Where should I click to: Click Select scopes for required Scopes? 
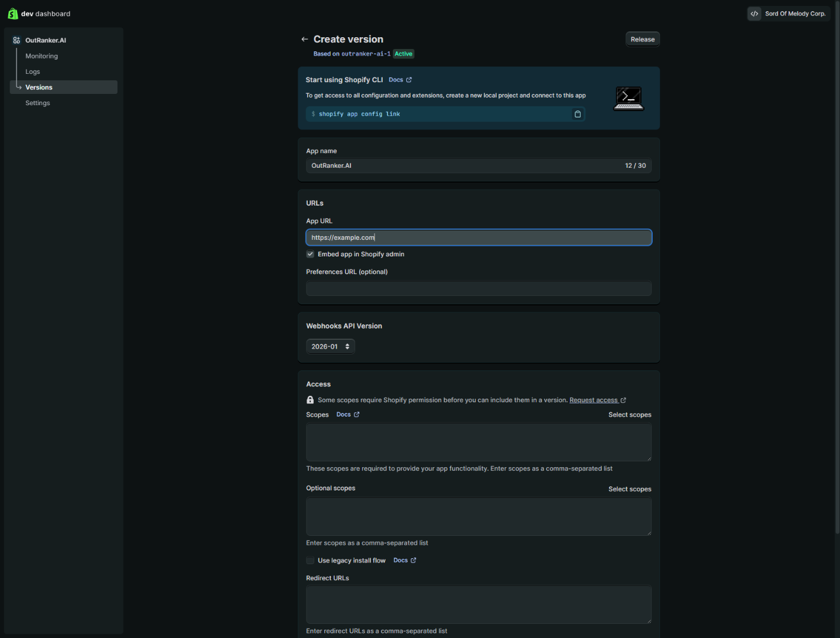point(630,415)
